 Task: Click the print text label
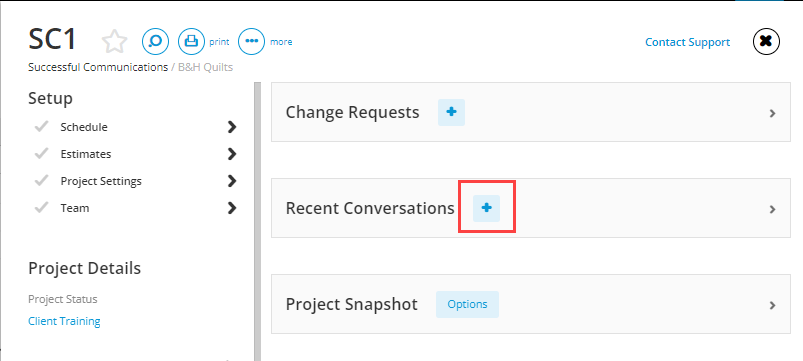[219, 42]
